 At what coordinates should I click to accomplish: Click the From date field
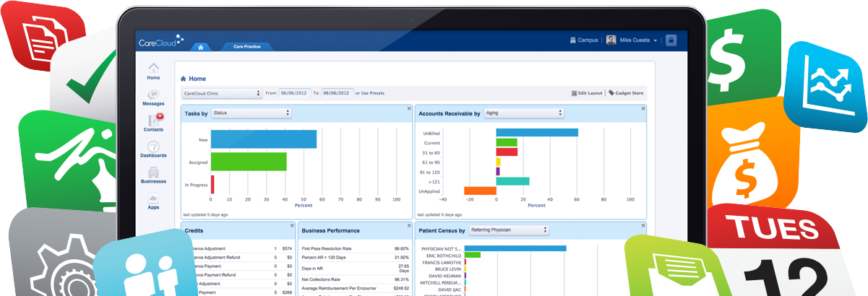point(294,93)
